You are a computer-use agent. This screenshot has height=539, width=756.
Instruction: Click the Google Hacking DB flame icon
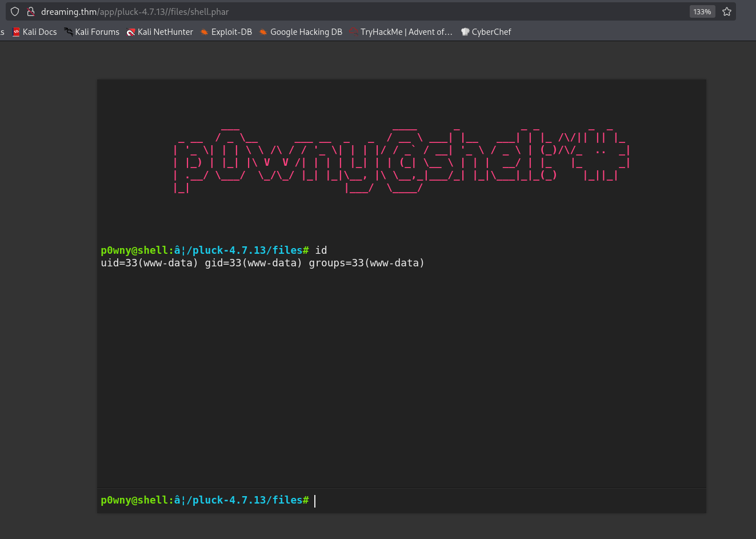point(263,32)
